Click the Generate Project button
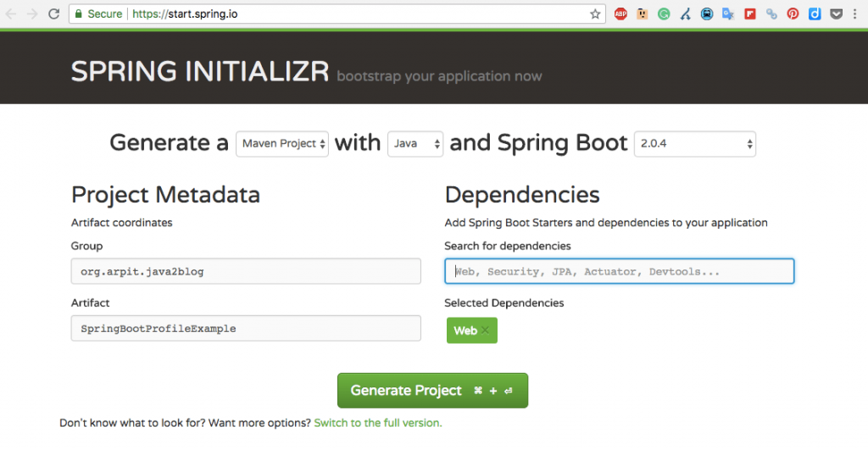This screenshot has width=868, height=449. 432,391
